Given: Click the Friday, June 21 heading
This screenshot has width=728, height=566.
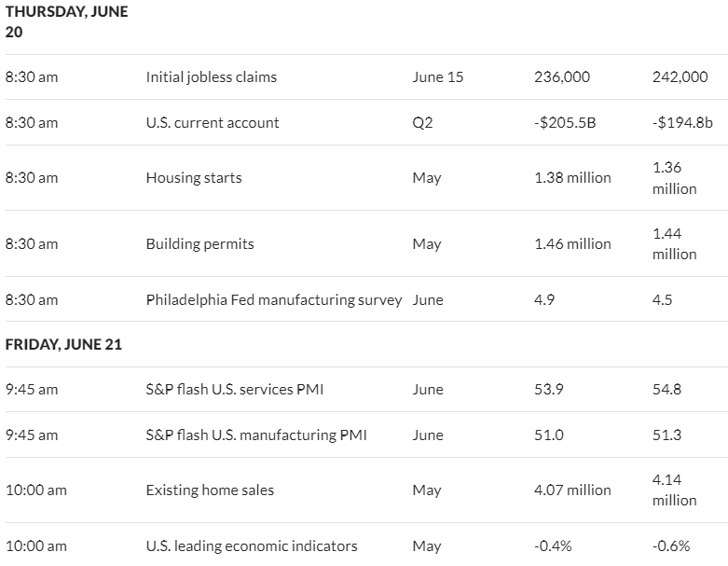Looking at the screenshot, I should click(63, 344).
